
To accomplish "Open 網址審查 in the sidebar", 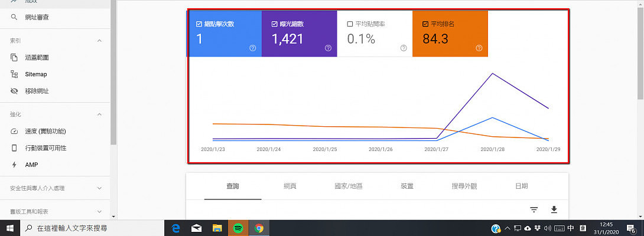I will (x=37, y=17).
